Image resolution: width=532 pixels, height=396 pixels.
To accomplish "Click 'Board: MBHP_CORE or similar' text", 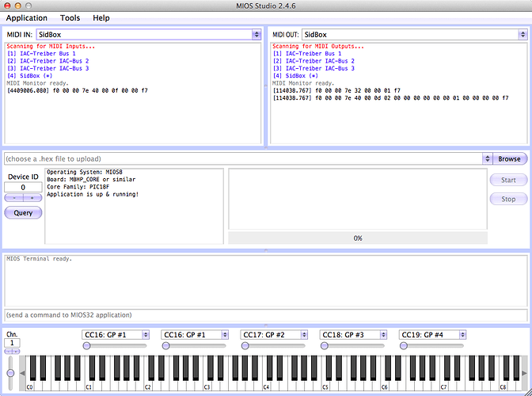I will (91, 180).
